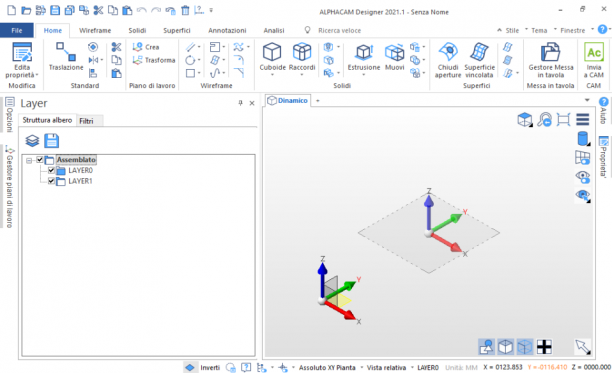Click the Crea piano di lavoro button
The width and height of the screenshot is (612, 373).
point(146,47)
